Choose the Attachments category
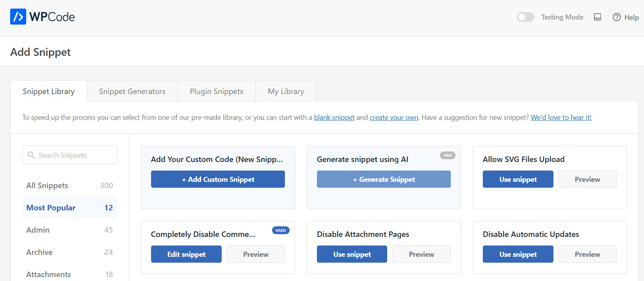 (x=69, y=274)
